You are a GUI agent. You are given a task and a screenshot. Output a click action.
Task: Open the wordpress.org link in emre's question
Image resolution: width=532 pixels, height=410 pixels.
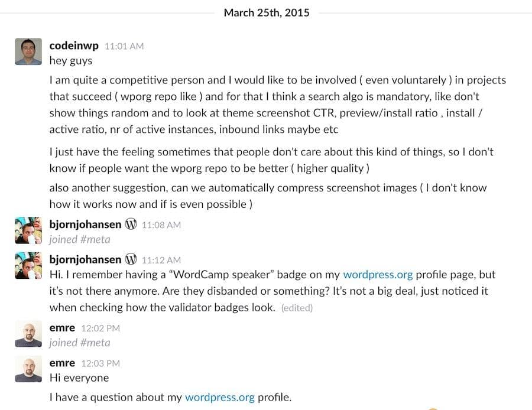[x=219, y=398]
